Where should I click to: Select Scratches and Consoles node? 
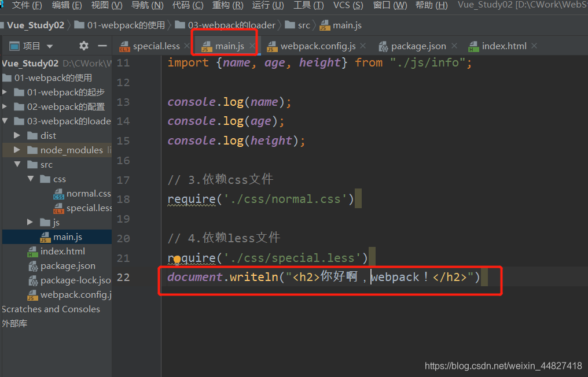(x=51, y=309)
